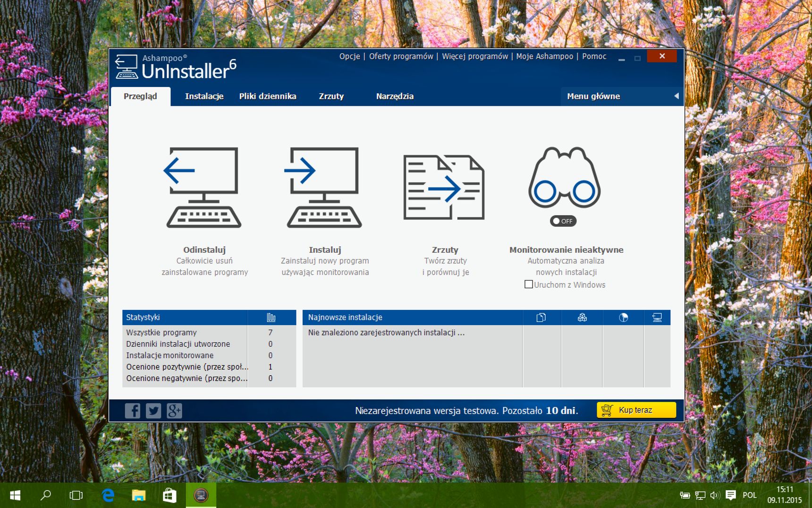Click the Instaluj computer icon

[x=324, y=187]
